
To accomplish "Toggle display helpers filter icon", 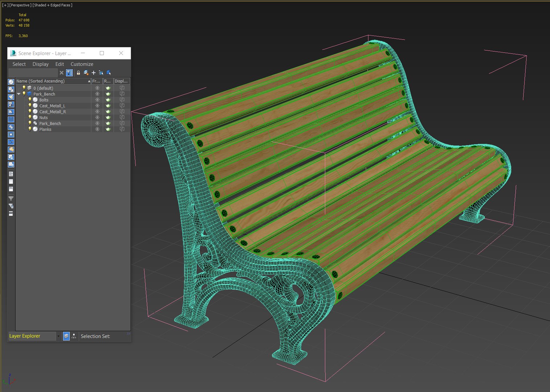I will (11, 112).
